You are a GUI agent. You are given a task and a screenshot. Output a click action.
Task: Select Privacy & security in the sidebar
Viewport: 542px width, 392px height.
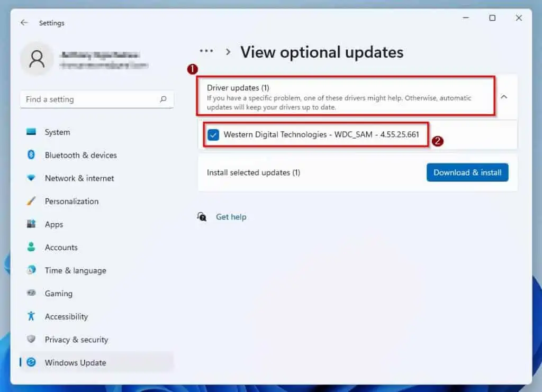pyautogui.click(x=76, y=339)
